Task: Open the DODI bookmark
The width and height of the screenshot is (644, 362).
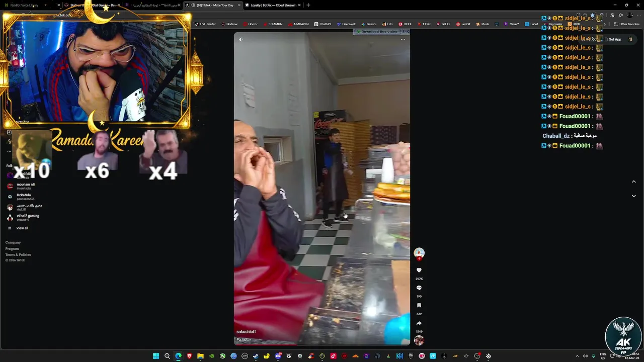Action: coord(405,24)
